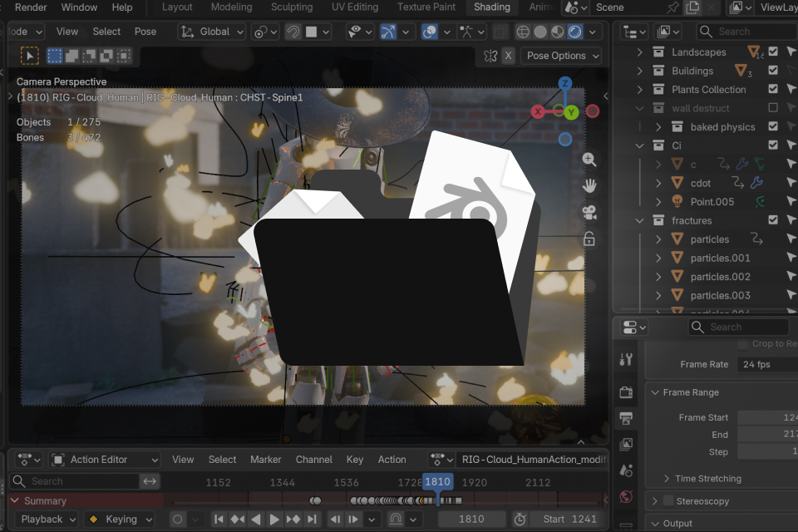798x532 pixels.
Task: Activate the pan view hand icon
Action: click(x=589, y=186)
